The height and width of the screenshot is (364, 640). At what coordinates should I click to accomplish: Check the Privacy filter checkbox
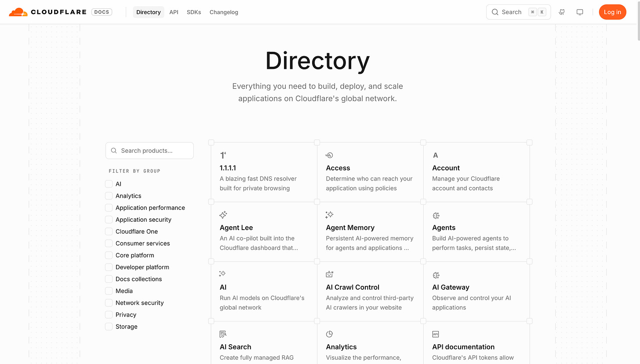click(x=109, y=314)
